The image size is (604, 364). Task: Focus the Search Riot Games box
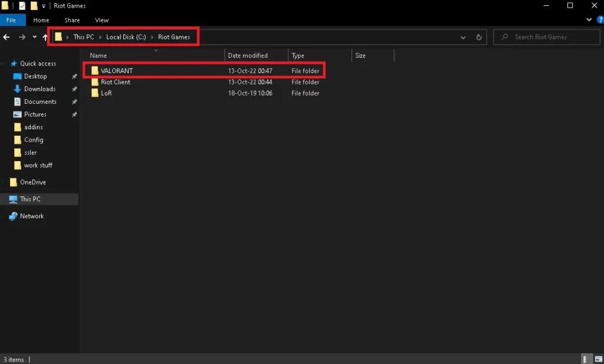tap(547, 37)
